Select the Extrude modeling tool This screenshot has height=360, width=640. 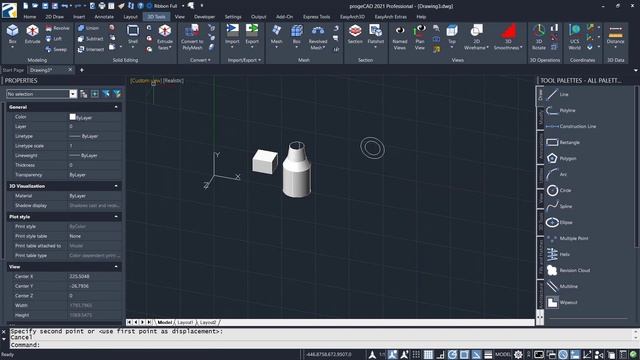(32, 34)
